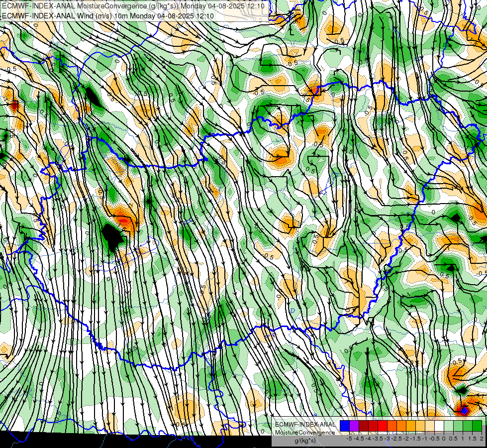This screenshot has width=487, height=448.
Task: Select the white swatch in the legend
Action: point(439,426)
